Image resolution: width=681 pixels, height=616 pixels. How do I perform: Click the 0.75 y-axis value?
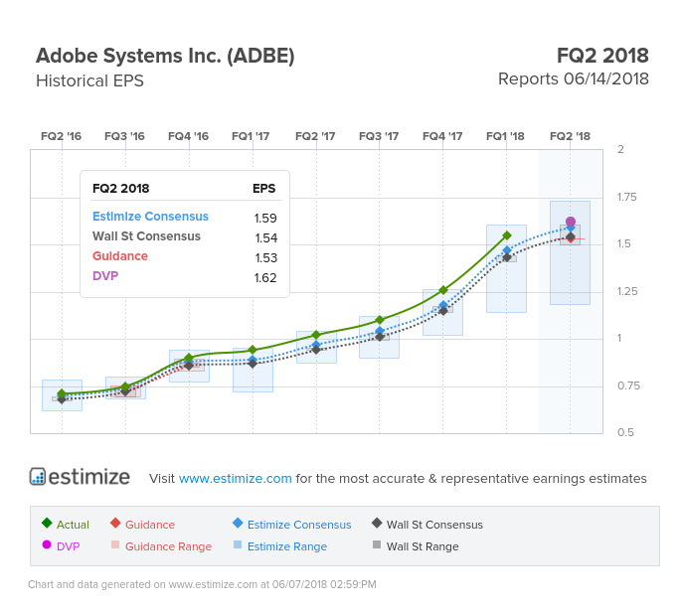(628, 385)
